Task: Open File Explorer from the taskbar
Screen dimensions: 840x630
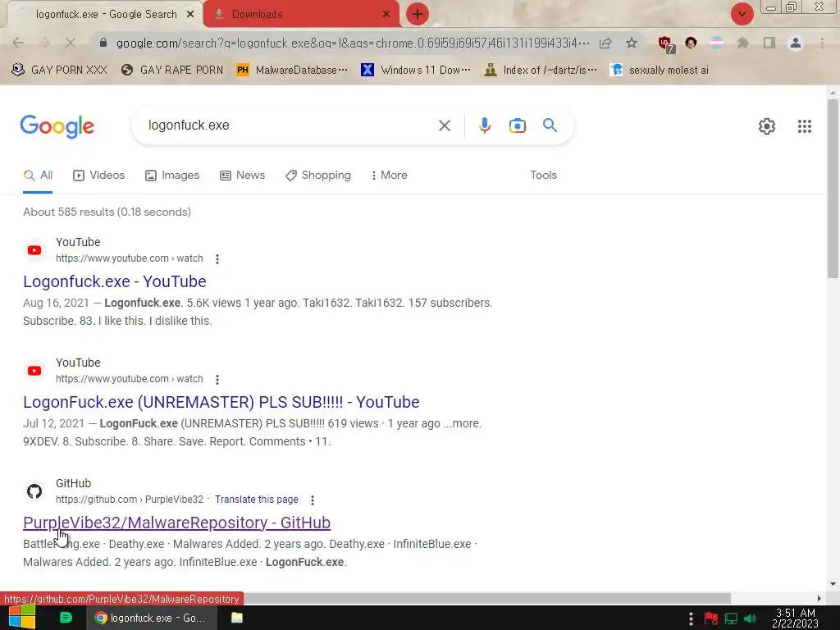Action: (x=237, y=618)
